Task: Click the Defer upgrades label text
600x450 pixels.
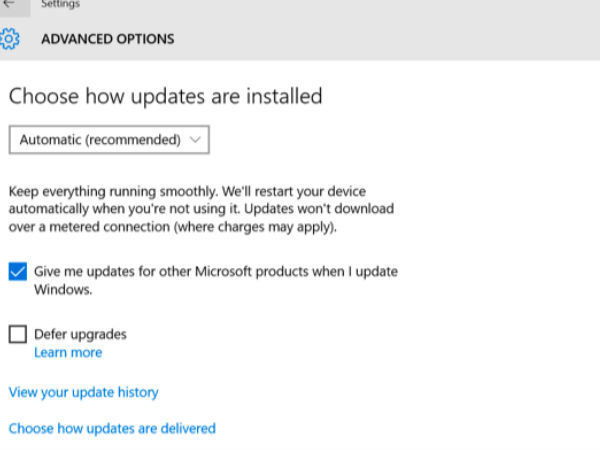Action: [80, 334]
